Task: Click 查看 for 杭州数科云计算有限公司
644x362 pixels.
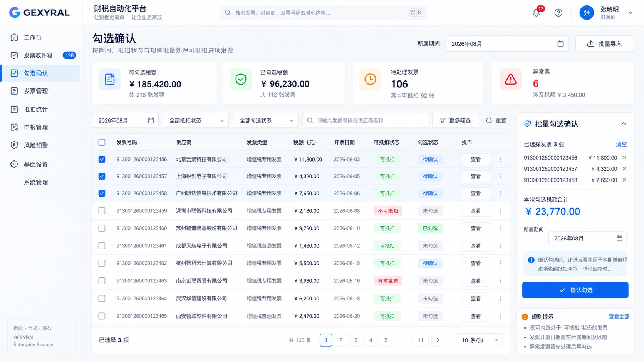Action: point(476,263)
